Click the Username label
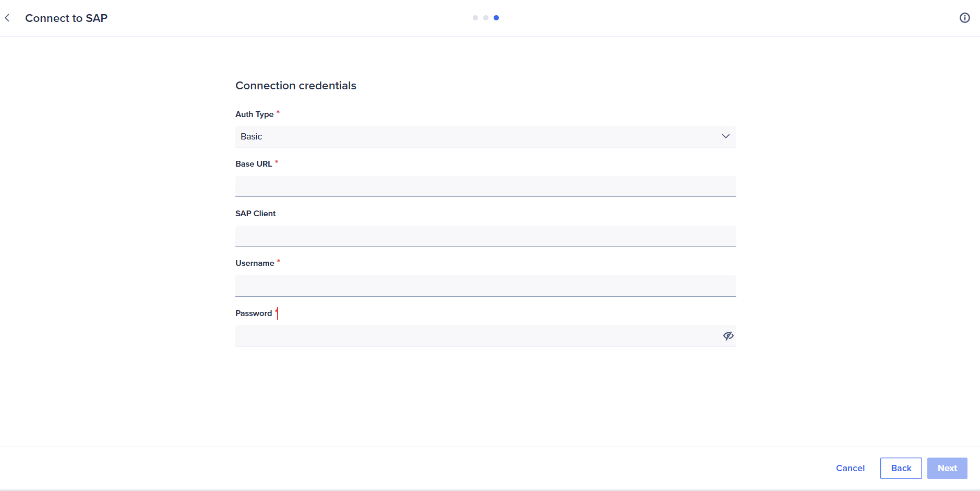980x491 pixels. [x=255, y=263]
